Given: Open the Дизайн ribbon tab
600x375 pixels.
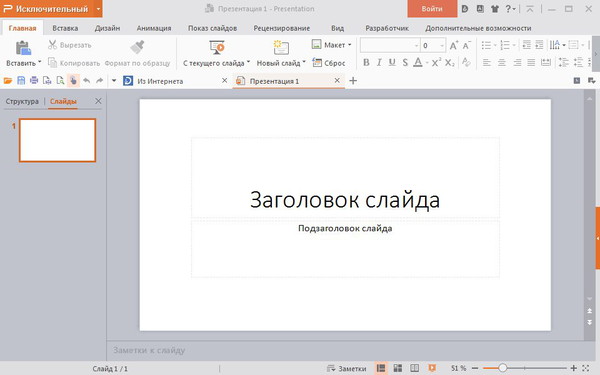Looking at the screenshot, I should click(107, 28).
